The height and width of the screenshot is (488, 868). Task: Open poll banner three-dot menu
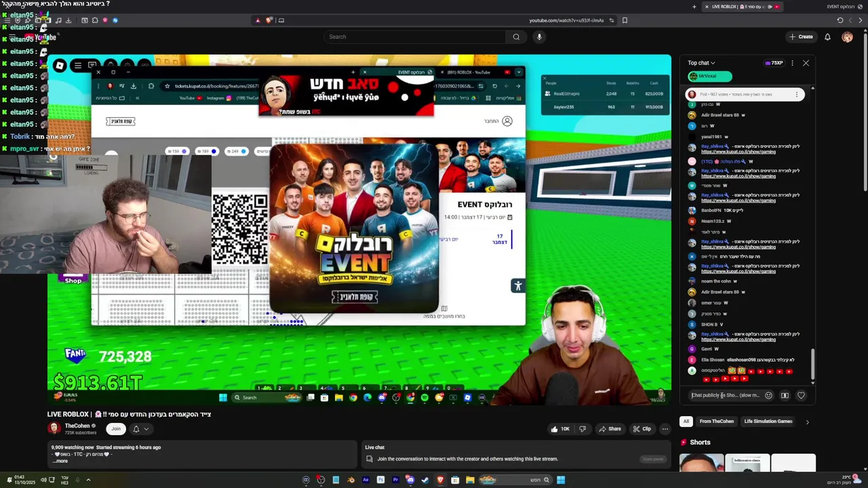click(x=797, y=95)
